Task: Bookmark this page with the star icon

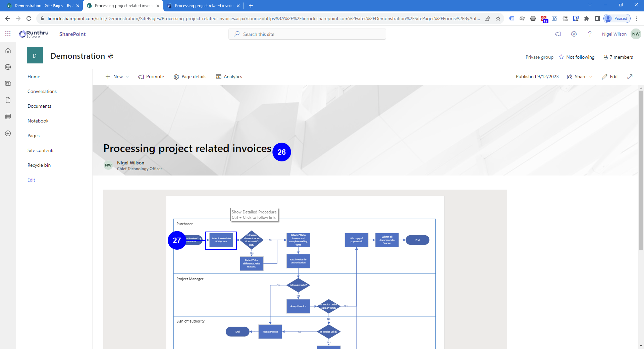Action: pos(498,18)
